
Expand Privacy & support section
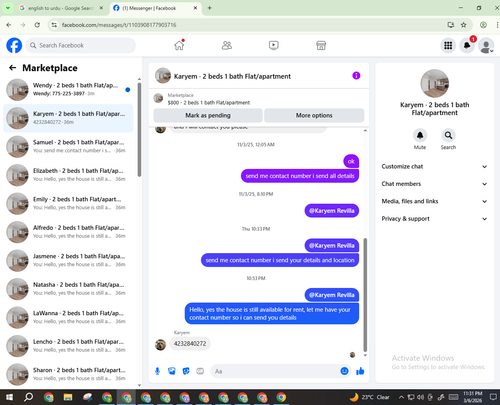coord(434,219)
